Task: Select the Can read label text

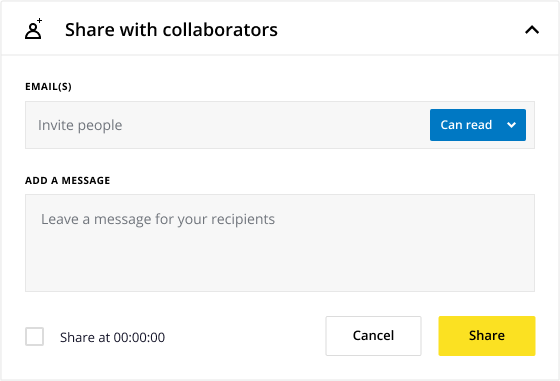Action: tap(466, 125)
